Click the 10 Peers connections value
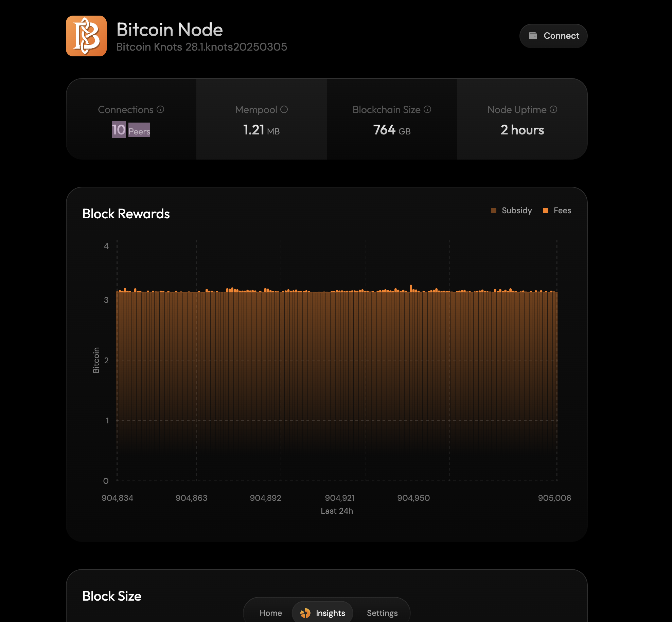Screen dimensions: 672x622 (131, 130)
